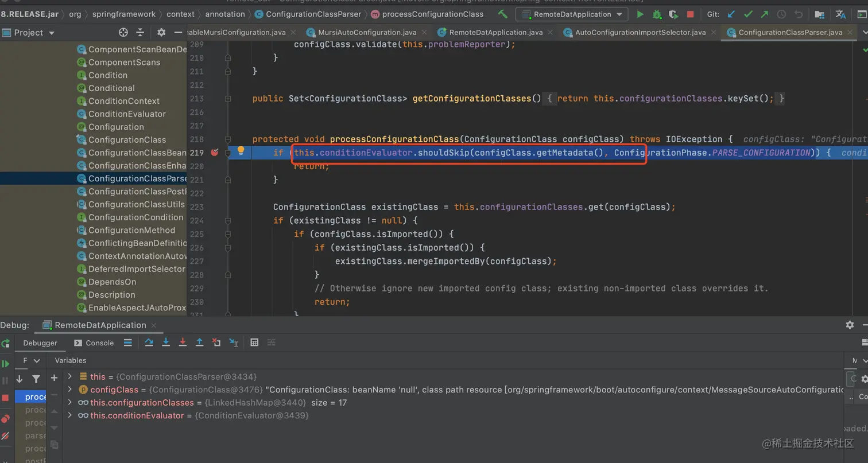The height and width of the screenshot is (463, 868).
Task: Click 'annotation' breadcrumb in navigation bar
Action: click(x=225, y=14)
